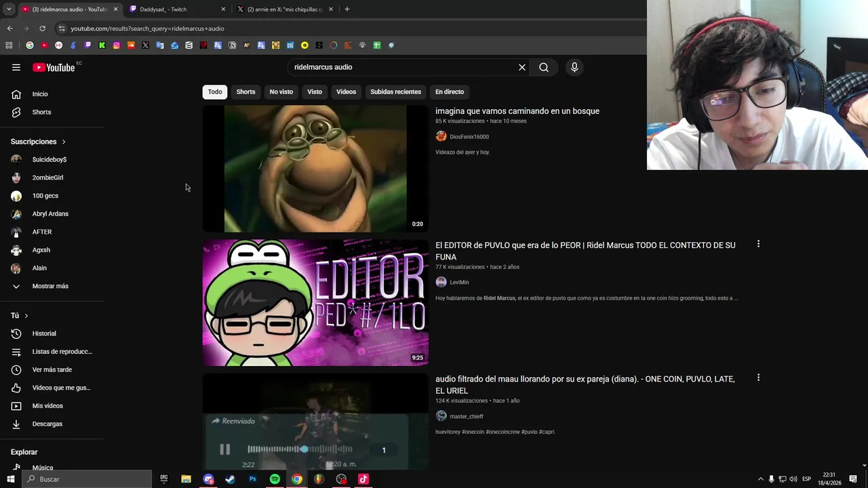Switch to the annie en X tab
The image size is (868, 488).
(x=285, y=9)
